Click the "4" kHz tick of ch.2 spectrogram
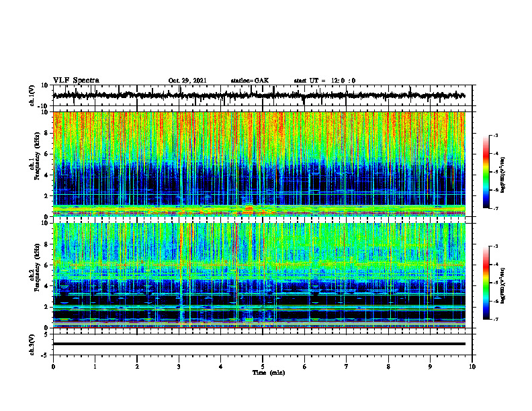532x411 pixels. pyautogui.click(x=47, y=286)
